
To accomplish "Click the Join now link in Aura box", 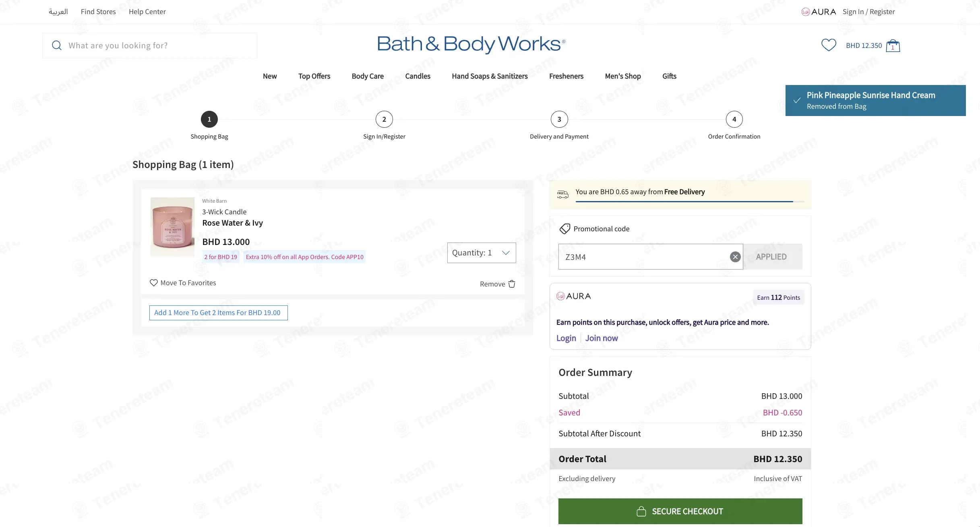I will coord(602,338).
